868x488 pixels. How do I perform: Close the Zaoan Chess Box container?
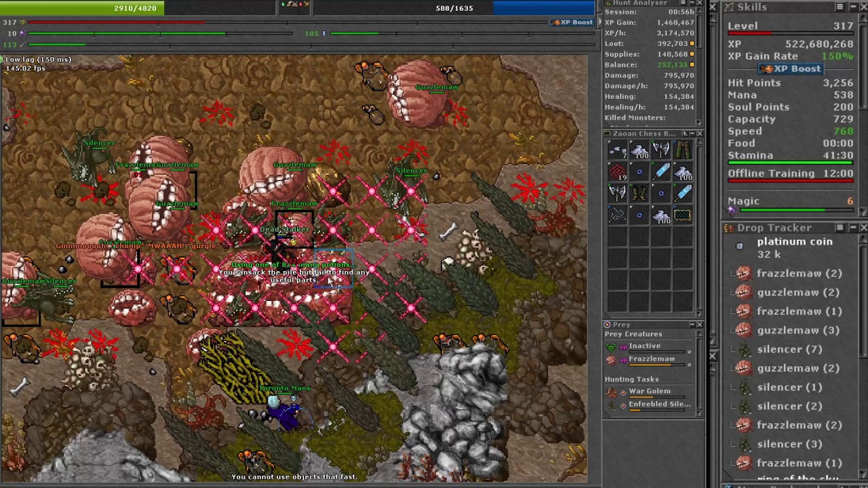click(x=699, y=134)
